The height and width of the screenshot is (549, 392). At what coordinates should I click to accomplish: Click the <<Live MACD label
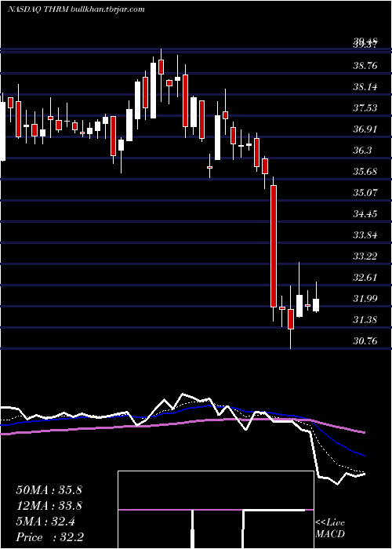330,529
